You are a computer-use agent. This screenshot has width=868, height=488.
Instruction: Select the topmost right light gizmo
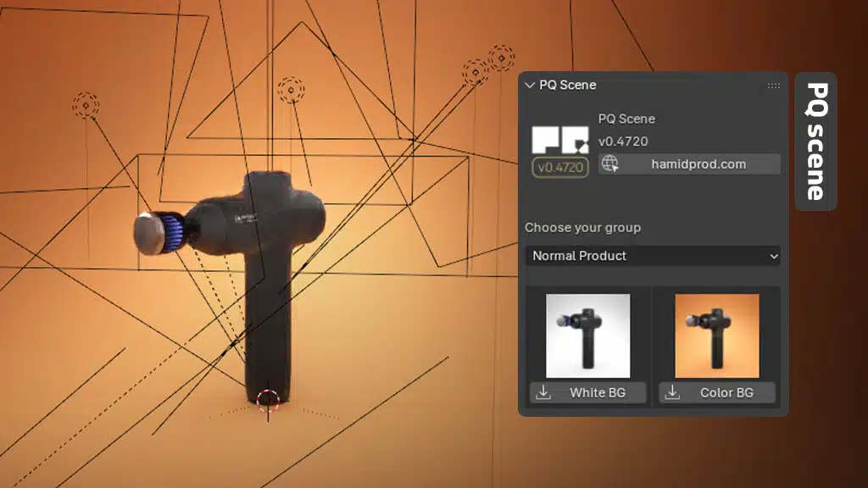[501, 58]
